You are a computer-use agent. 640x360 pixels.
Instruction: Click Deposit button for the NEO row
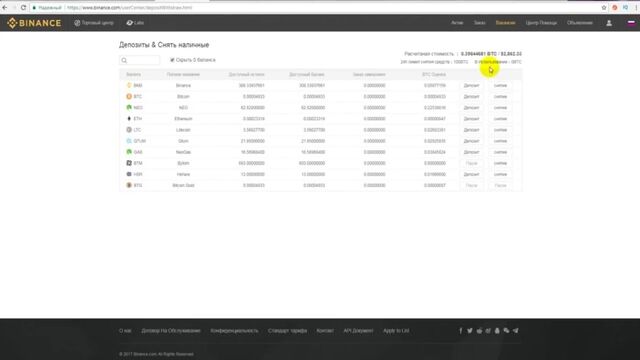[x=471, y=108]
